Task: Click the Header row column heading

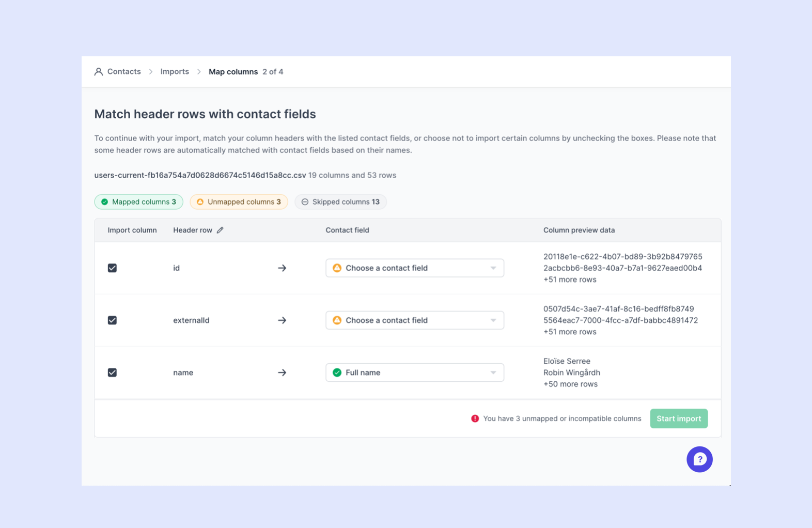Action: click(x=192, y=230)
